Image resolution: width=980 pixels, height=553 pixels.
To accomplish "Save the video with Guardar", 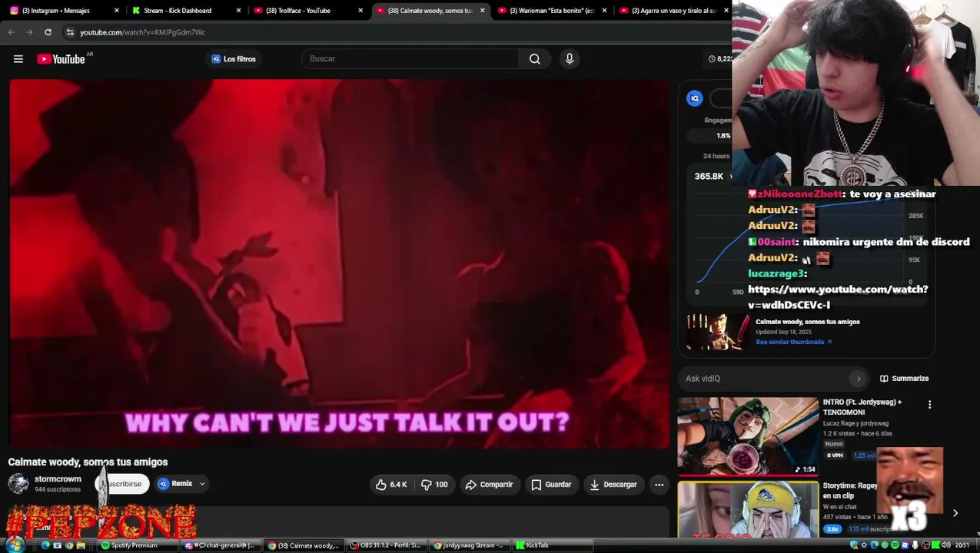I will click(x=551, y=485).
